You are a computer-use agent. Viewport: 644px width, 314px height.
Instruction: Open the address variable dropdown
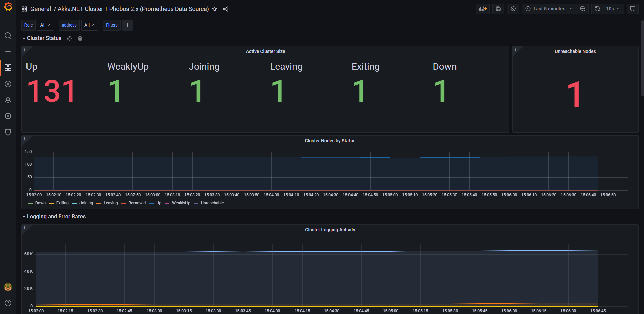click(x=89, y=25)
